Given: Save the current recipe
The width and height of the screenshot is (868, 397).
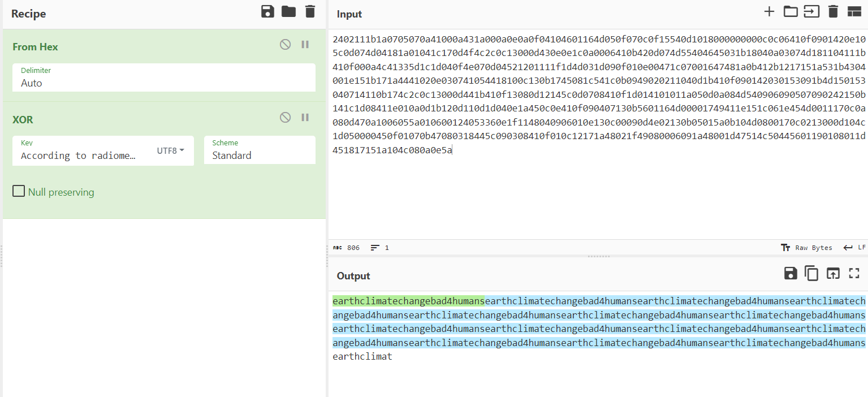Looking at the screenshot, I should tap(267, 12).
